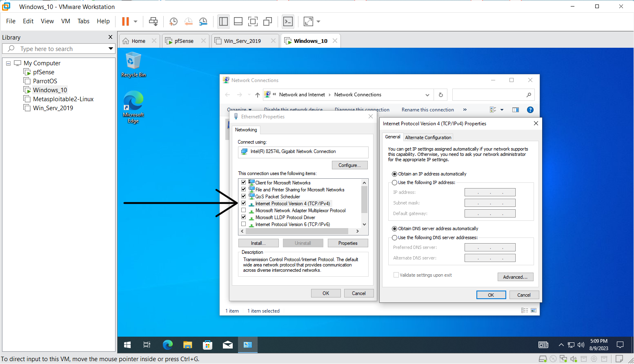634x364 pixels.
Task: Uncheck QoS Packet Scheduler
Action: 244,196
